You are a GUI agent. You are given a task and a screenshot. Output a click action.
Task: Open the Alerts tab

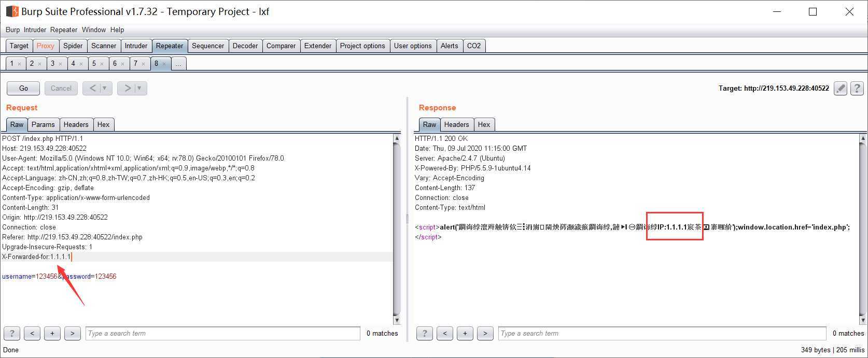(450, 46)
